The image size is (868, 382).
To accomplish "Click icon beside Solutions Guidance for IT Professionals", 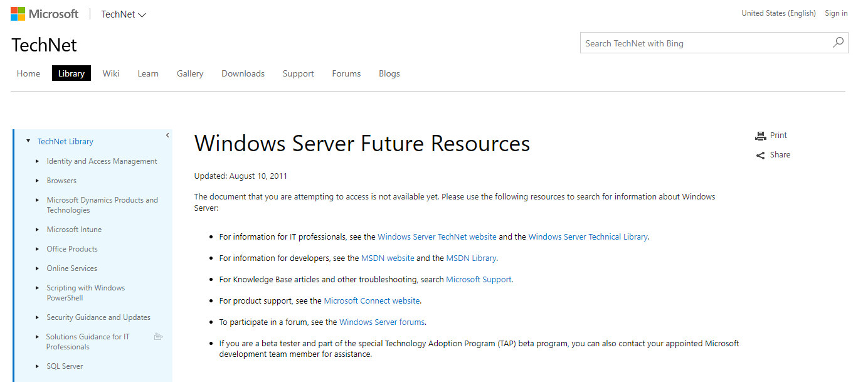I will (159, 337).
